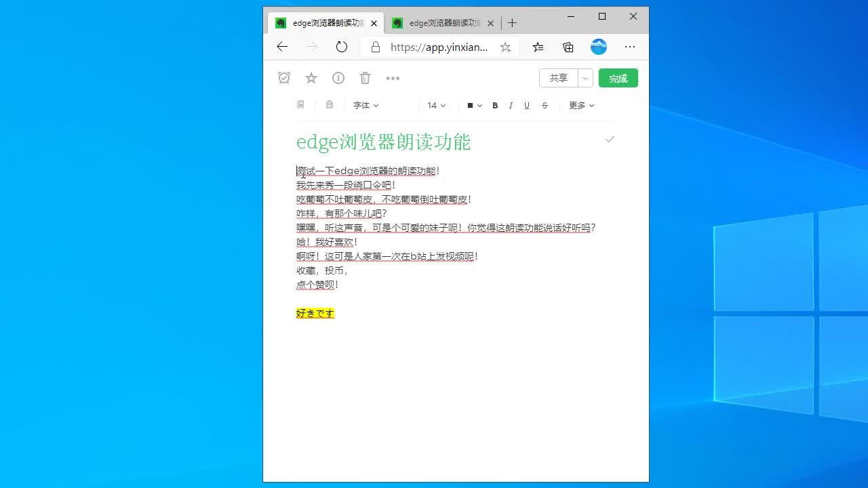Click the highlighted text 好きです

coord(315,313)
